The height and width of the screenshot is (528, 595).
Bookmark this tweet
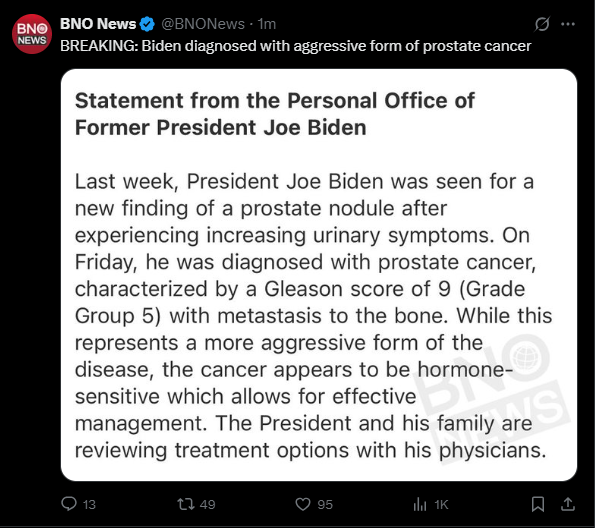538,504
